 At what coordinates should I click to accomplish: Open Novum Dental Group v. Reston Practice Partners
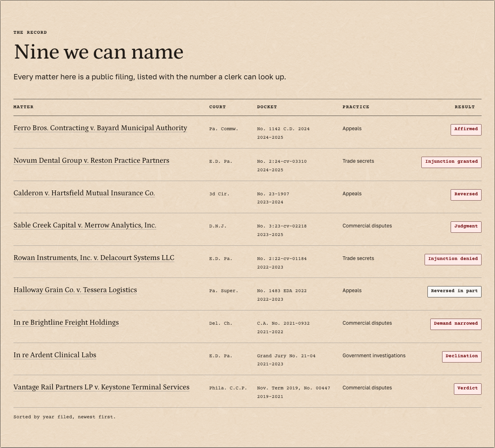(91, 161)
